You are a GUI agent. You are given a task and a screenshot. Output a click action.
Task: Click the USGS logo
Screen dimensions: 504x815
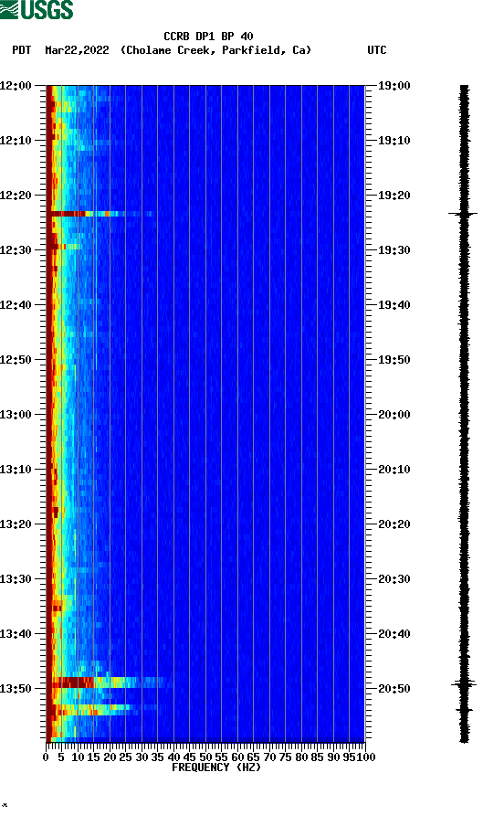tap(37, 9)
